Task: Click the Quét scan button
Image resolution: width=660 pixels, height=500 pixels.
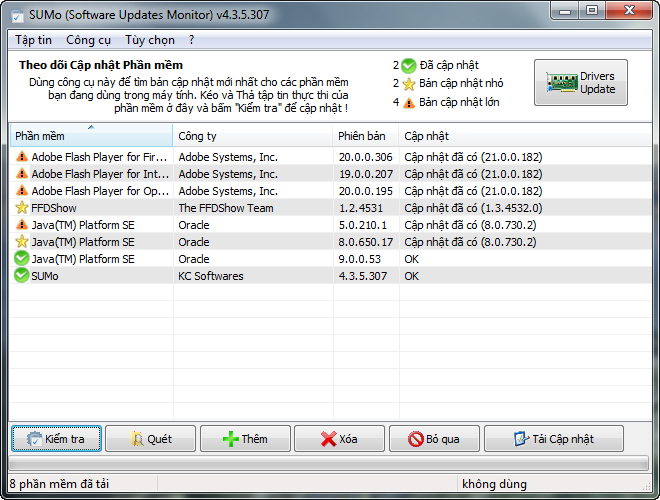Action: pyautogui.click(x=151, y=439)
